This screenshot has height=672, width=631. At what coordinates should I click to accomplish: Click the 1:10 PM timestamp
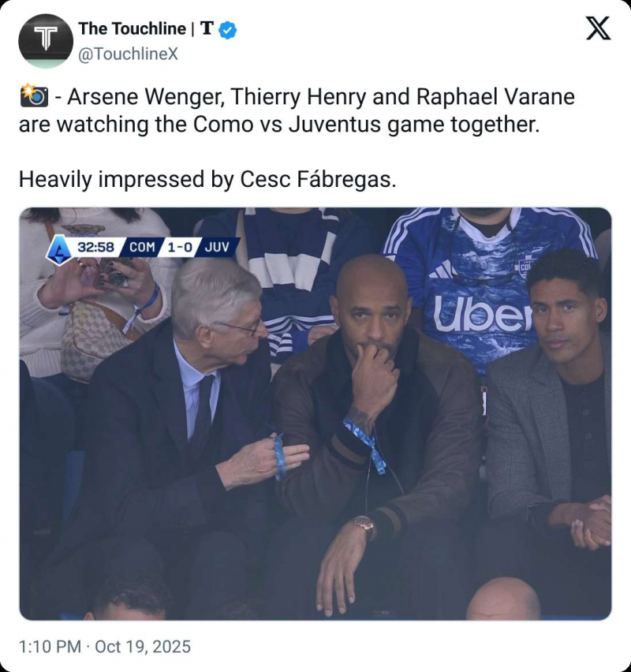click(49, 647)
